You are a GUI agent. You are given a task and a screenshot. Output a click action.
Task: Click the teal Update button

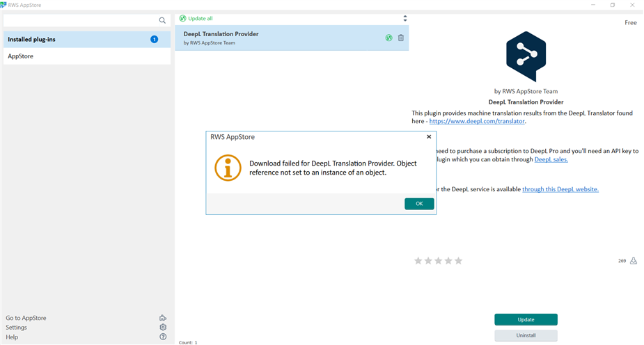tap(526, 320)
